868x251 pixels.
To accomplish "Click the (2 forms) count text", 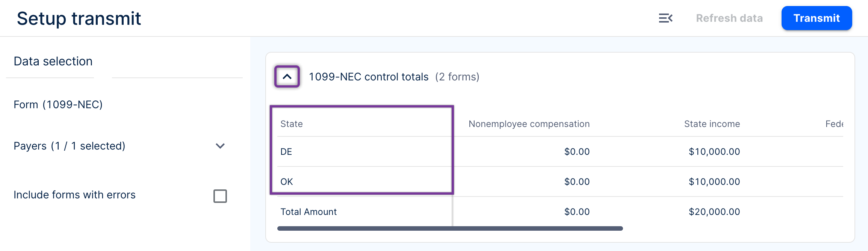I will point(457,77).
